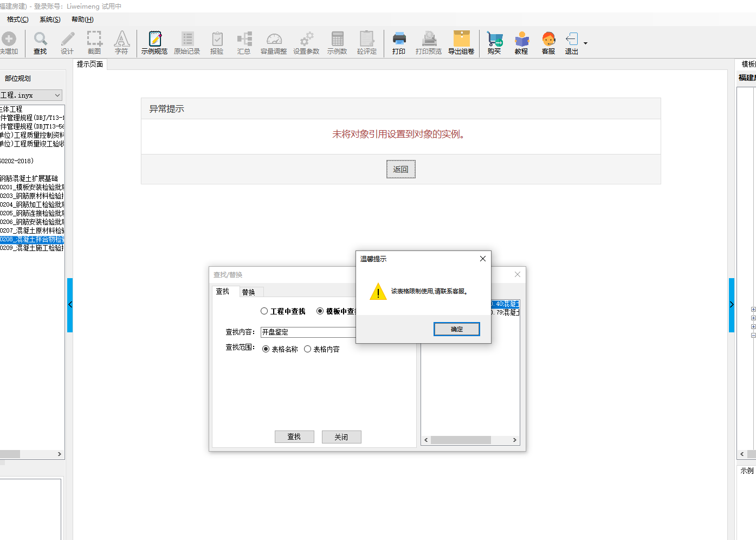This screenshot has width=756, height=540.
Task: Choose the 表格名称 radio option
Action: click(266, 349)
